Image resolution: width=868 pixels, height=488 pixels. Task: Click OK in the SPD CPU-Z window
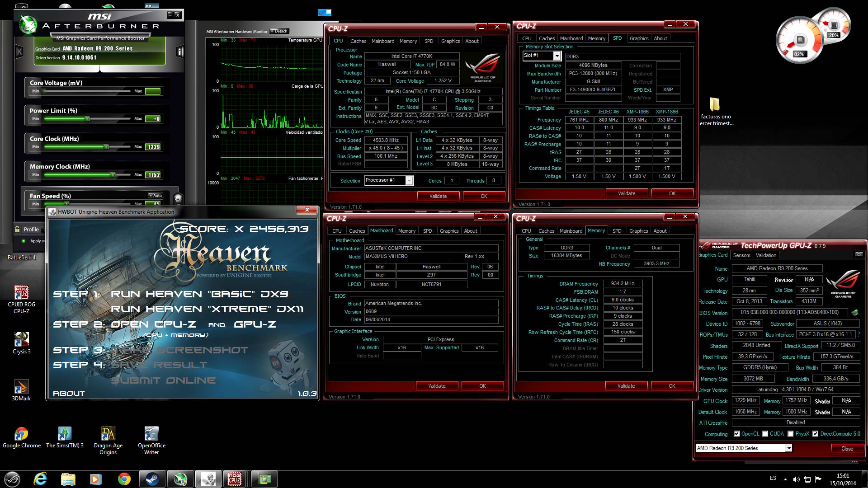coord(672,193)
